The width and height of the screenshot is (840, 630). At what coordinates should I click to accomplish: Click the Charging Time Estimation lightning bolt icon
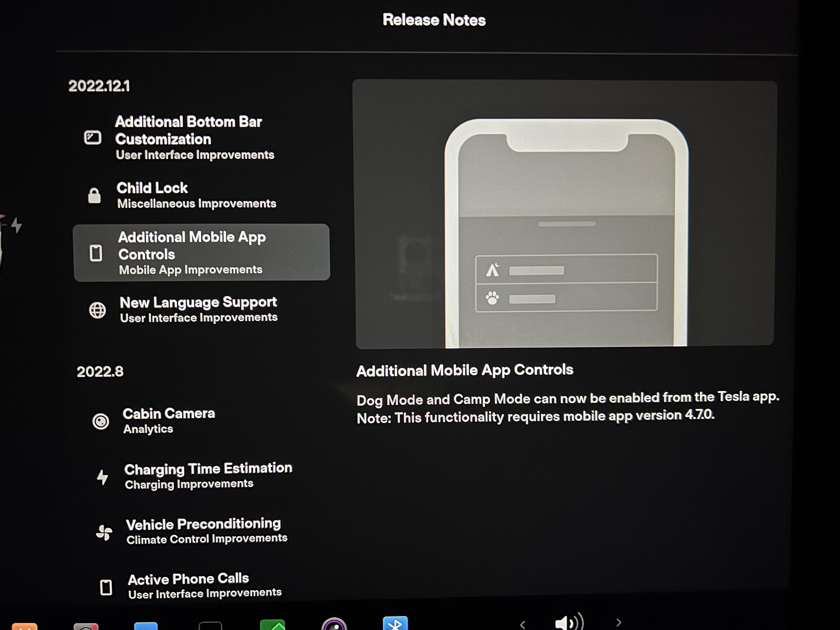[x=104, y=476]
